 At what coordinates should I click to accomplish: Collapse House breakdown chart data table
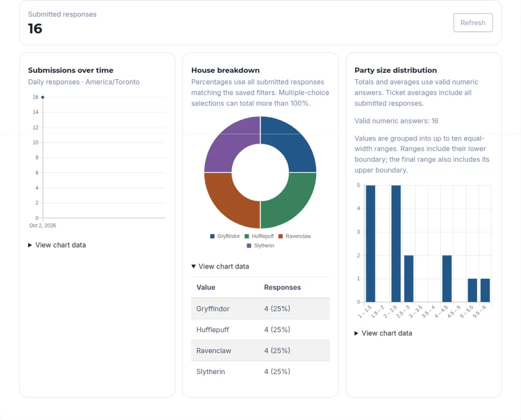pyautogui.click(x=220, y=266)
